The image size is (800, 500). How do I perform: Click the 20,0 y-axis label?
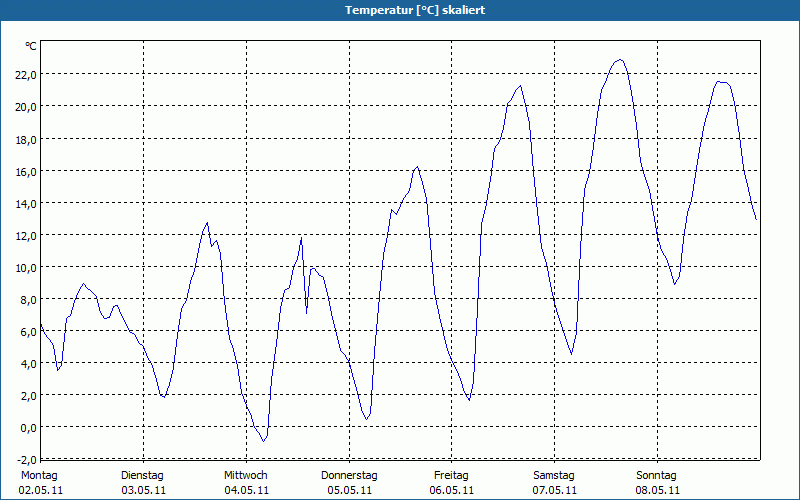26,107
